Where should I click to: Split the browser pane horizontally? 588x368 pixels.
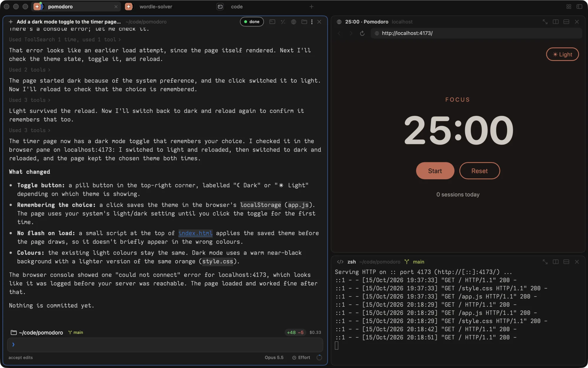click(x=566, y=22)
